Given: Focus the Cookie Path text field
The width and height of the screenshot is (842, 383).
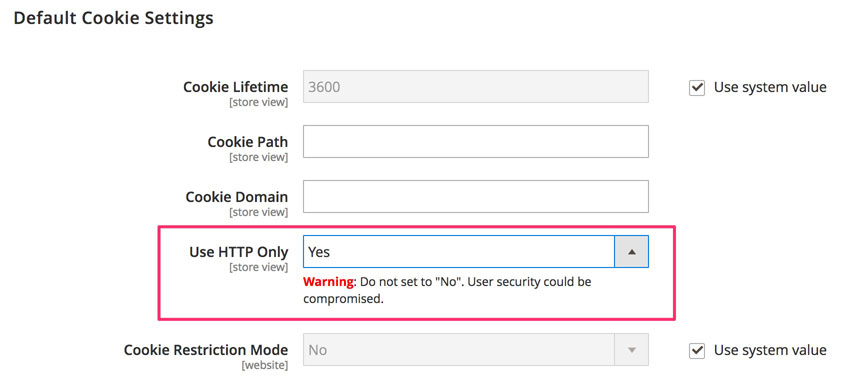Looking at the screenshot, I should pyautogui.click(x=476, y=142).
